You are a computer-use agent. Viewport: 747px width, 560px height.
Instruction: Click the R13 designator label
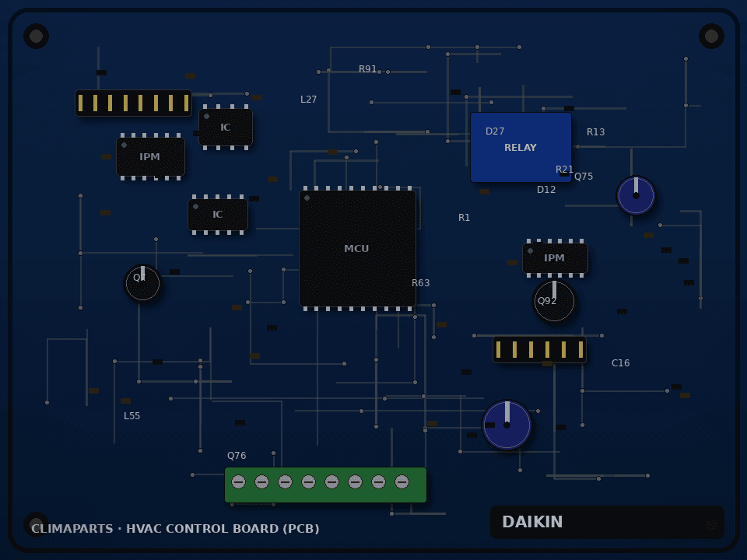tap(595, 132)
